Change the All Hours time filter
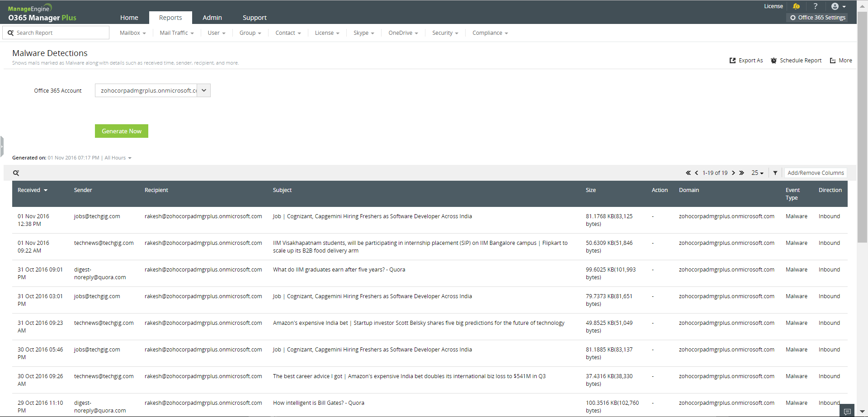868x417 pixels. 118,158
